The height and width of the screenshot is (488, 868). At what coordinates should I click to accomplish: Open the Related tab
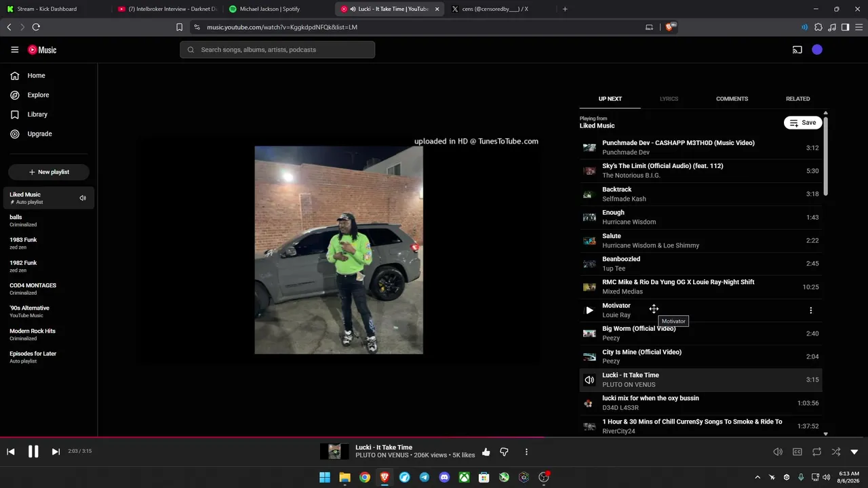click(x=797, y=99)
